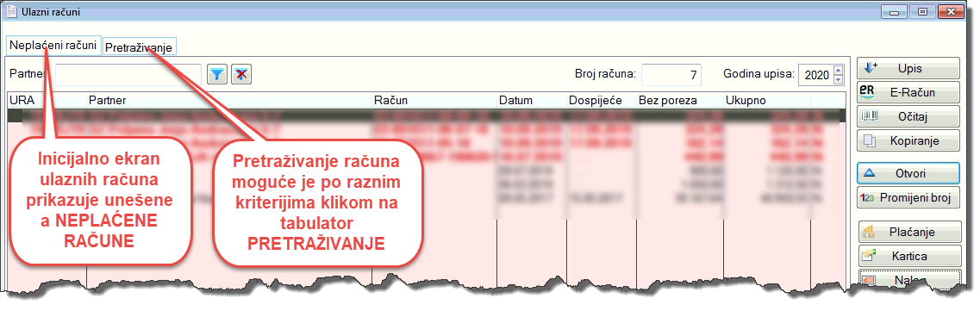
Task: Apply the partner filter funnel icon
Action: point(217,74)
